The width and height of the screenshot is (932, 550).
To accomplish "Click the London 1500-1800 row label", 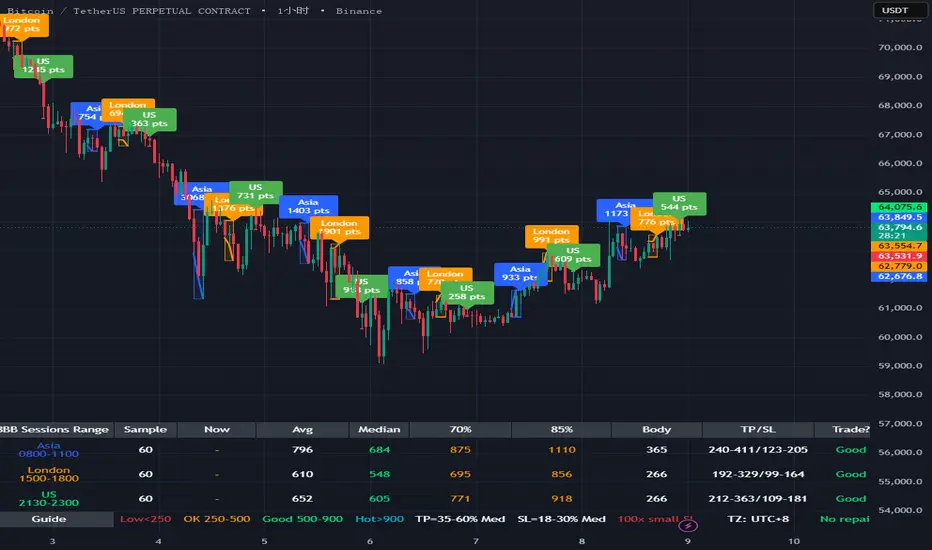I will (49, 474).
